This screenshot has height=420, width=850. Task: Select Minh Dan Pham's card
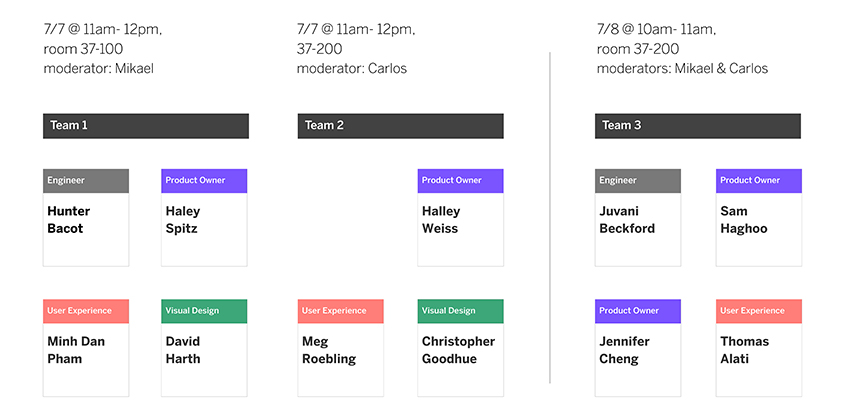click(x=86, y=348)
